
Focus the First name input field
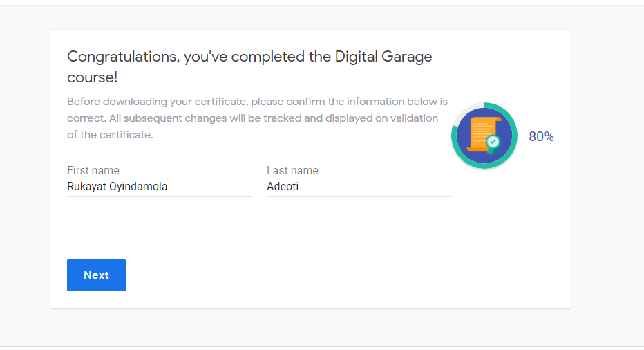pyautogui.click(x=159, y=187)
